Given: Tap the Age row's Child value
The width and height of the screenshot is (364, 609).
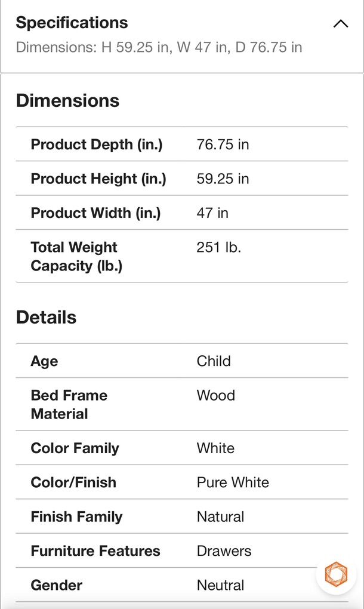Looking at the screenshot, I should coord(214,361).
